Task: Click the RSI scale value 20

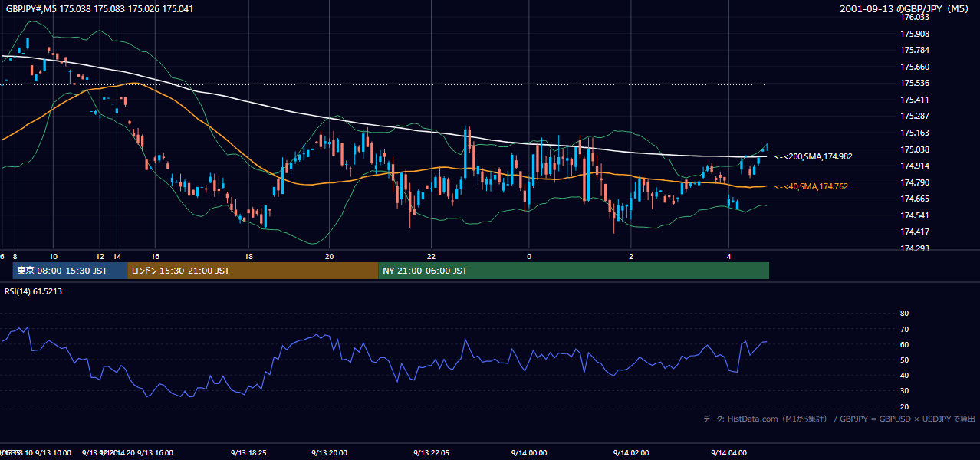Action: tap(905, 406)
